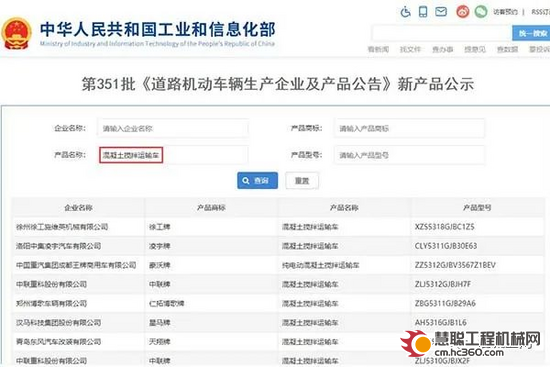This screenshot has width=550, height=367.
Task: Click 混凝土搅拌运输车 in the 星马牌 row
Action: 310,322
